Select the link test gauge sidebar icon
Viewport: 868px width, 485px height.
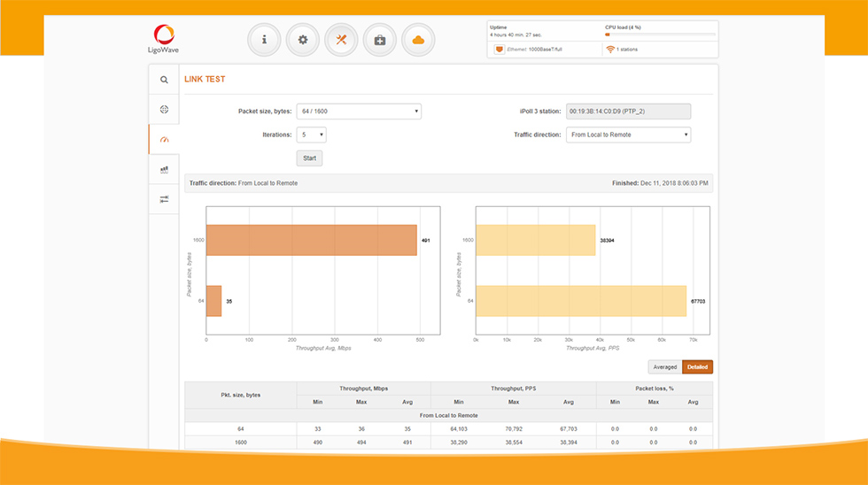pyautogui.click(x=164, y=139)
